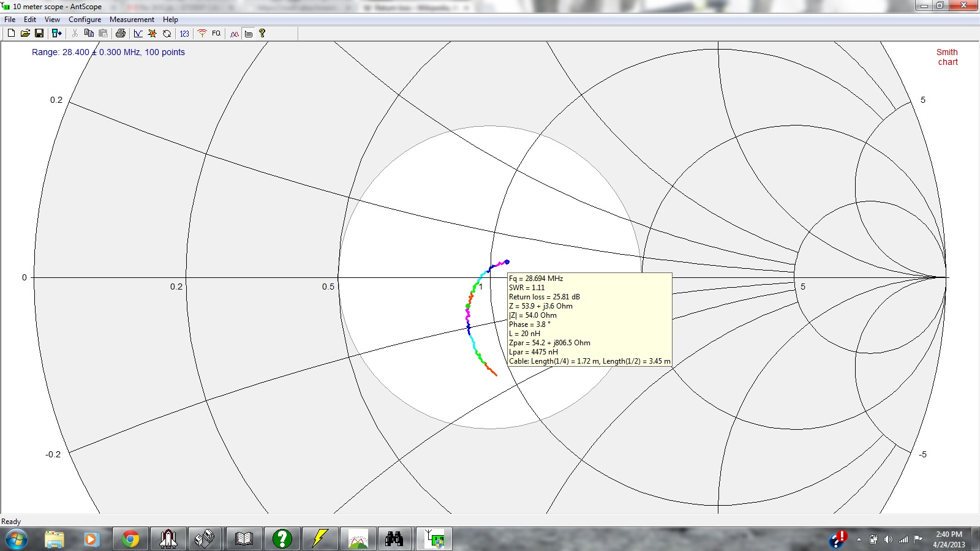Open the File menu

coord(10,20)
